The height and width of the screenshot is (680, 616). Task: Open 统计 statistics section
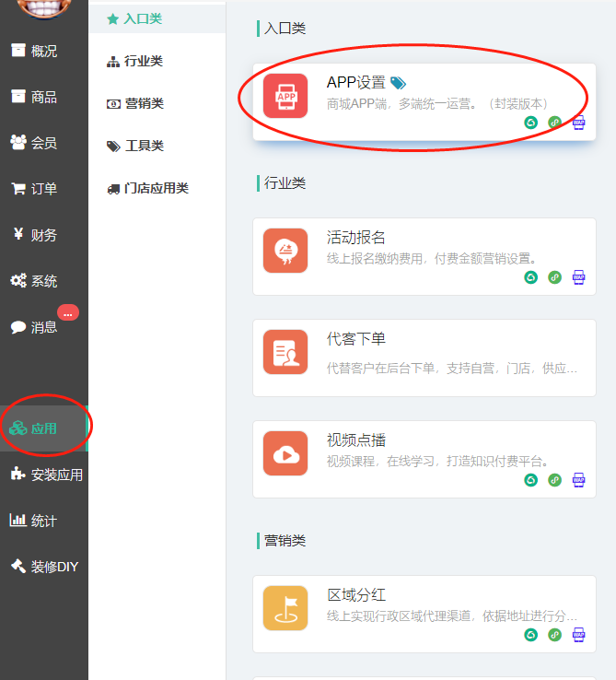(44, 521)
